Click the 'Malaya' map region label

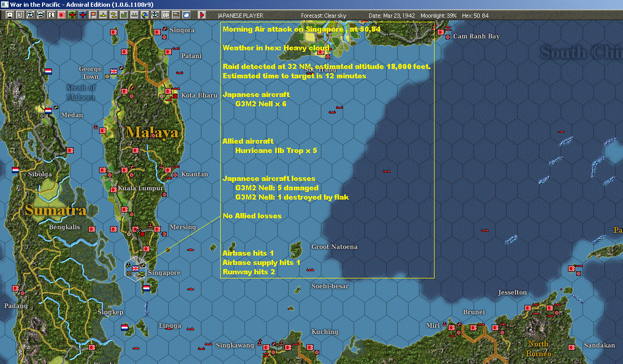click(x=152, y=133)
